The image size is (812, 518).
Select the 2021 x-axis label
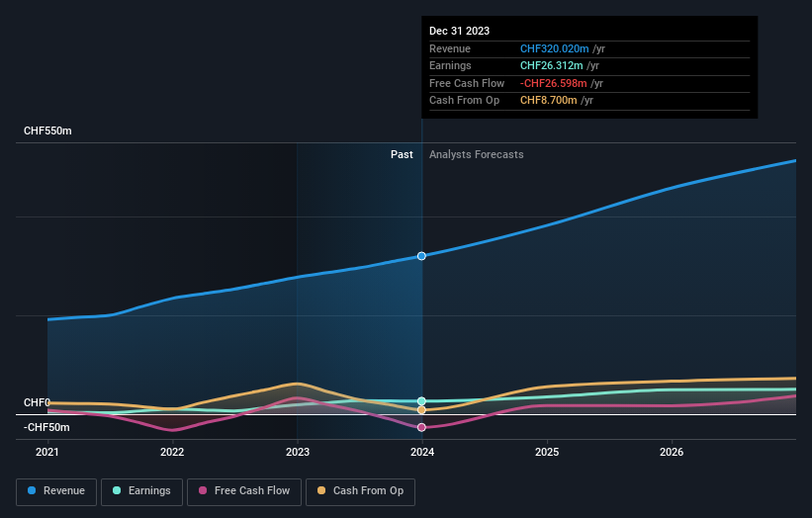coord(47,453)
